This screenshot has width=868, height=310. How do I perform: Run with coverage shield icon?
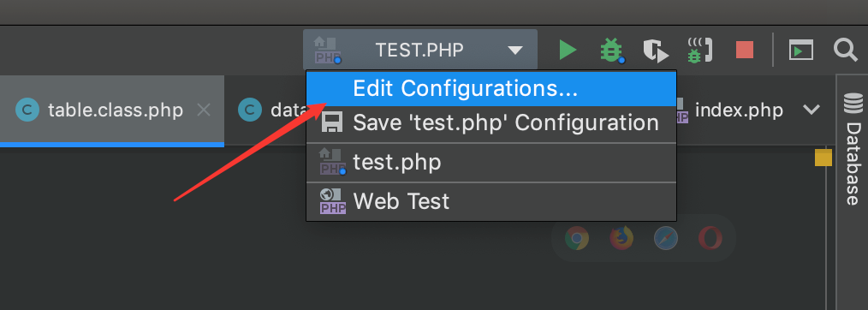pyautogui.click(x=656, y=51)
